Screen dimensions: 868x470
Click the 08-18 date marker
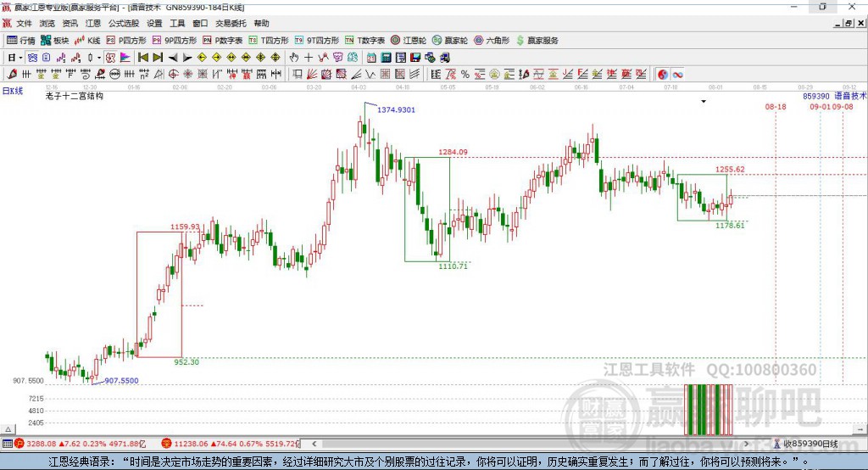(x=776, y=106)
